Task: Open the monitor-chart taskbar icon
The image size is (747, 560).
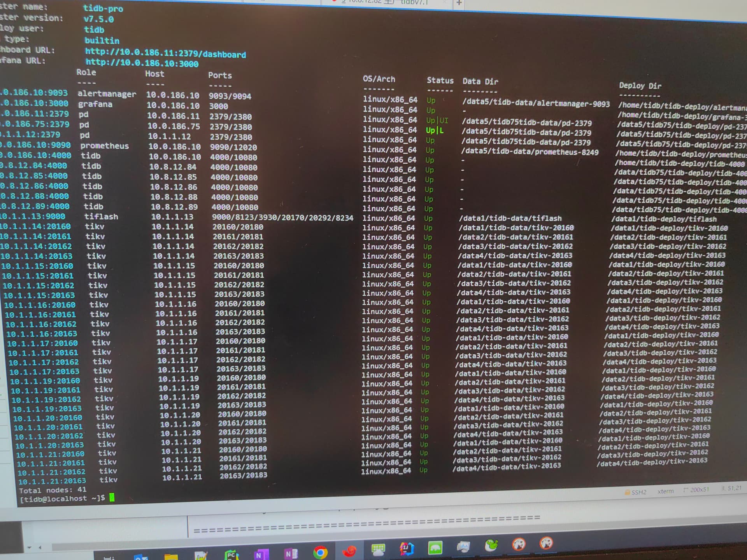Action: tap(463, 546)
